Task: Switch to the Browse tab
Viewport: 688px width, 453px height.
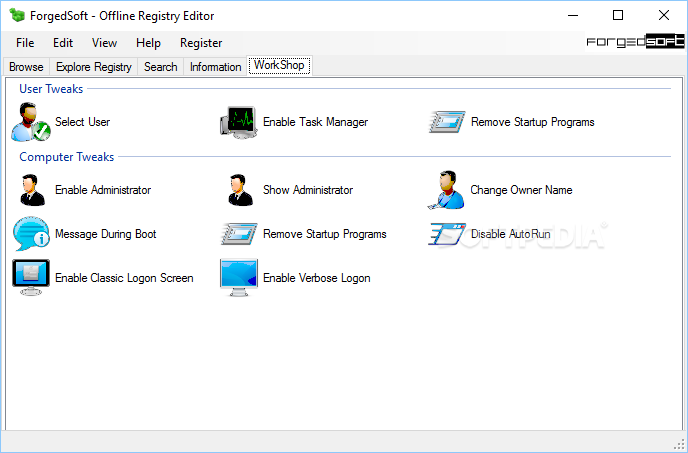Action: pos(26,67)
